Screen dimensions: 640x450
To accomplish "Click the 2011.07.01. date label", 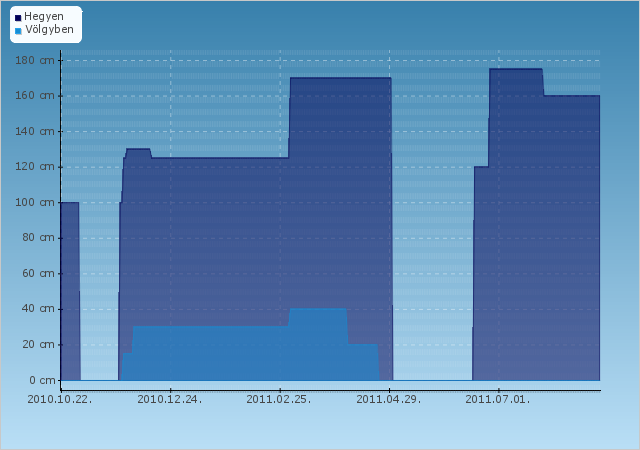I will 498,399.
